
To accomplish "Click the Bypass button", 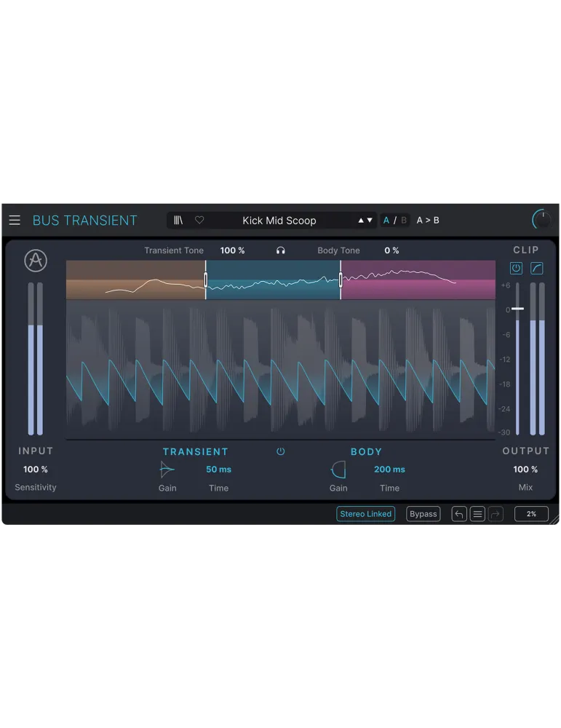I will [x=423, y=514].
